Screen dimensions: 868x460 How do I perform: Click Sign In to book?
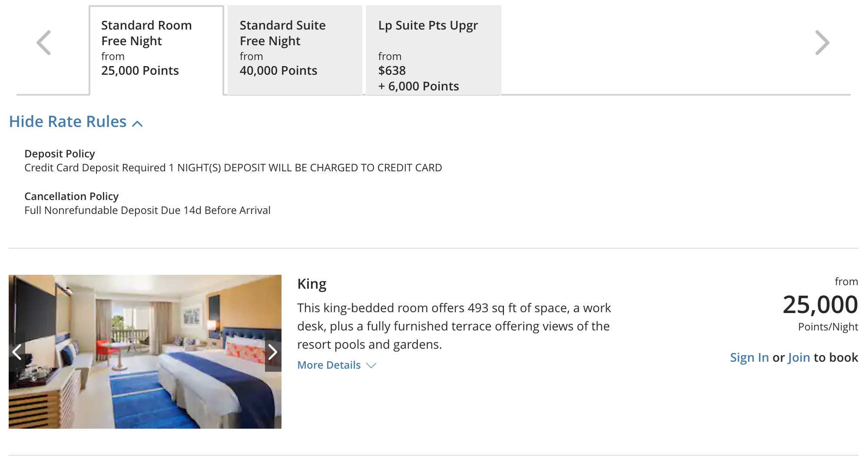(749, 357)
